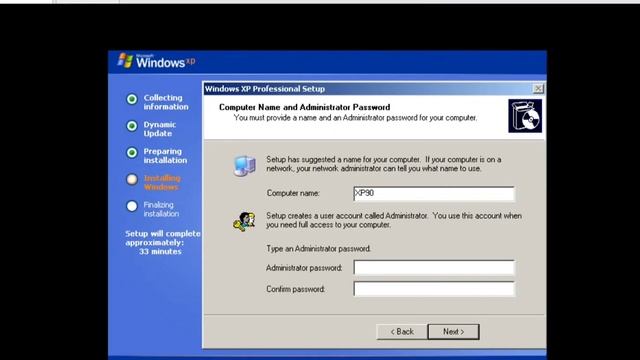Click the '33 minutes' estimate text
This screenshot has width=640, height=360.
coord(160,252)
